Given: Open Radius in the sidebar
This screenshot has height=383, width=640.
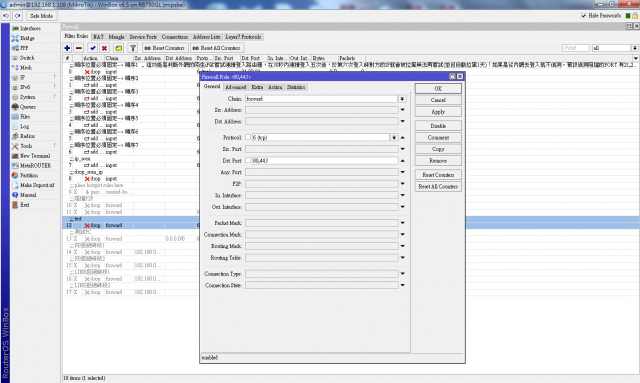Looking at the screenshot, I should coord(27,136).
